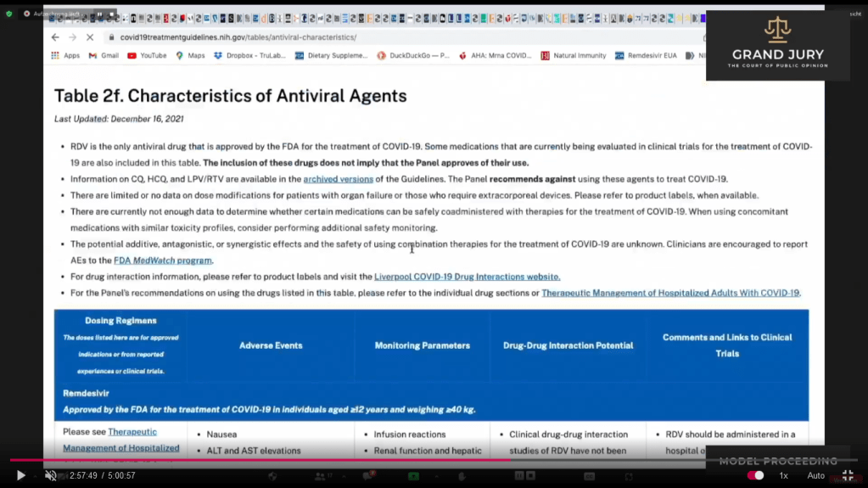Open the YouTube bookmark

click(147, 56)
